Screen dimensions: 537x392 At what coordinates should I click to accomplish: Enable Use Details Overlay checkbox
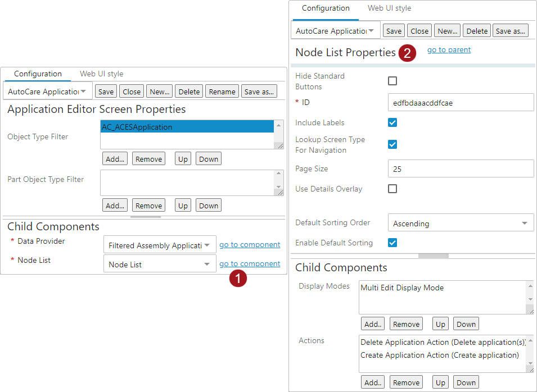click(392, 189)
